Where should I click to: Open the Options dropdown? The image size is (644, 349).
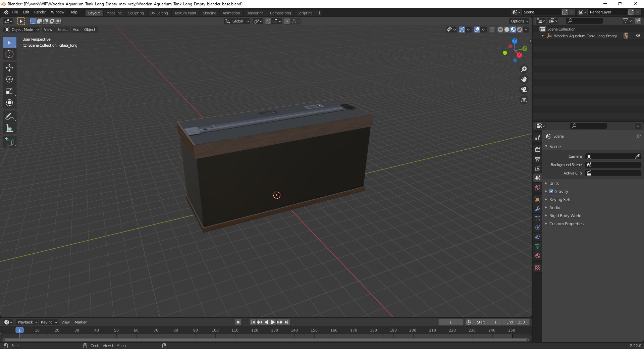[520, 21]
